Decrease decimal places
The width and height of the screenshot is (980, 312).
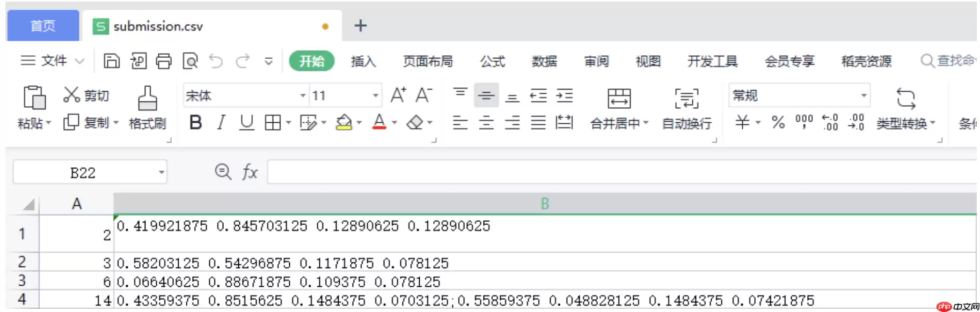(856, 122)
